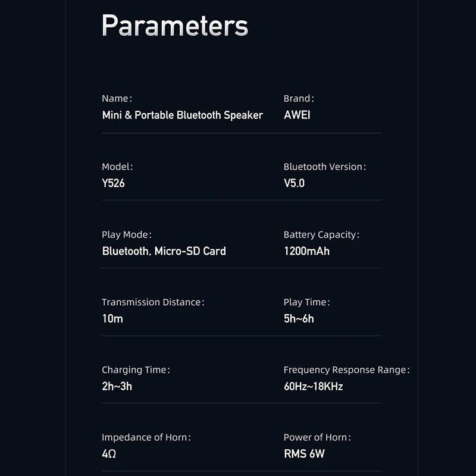
Task: Select the Frequency Response Range label
Action: click(x=346, y=370)
